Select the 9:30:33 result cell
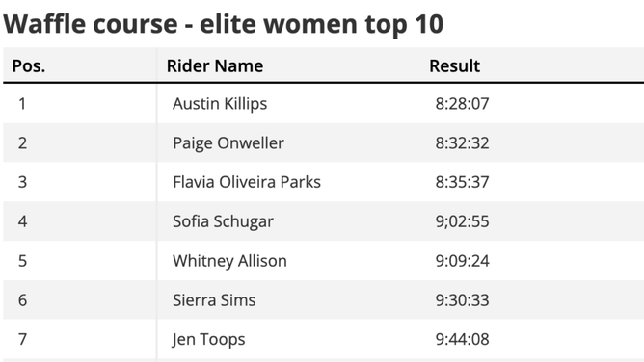 click(462, 300)
